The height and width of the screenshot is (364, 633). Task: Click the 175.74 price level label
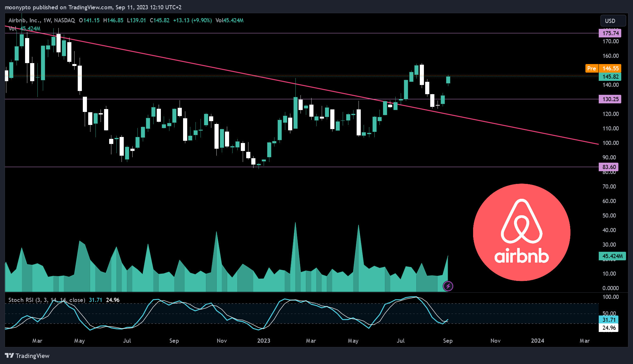pyautogui.click(x=610, y=33)
